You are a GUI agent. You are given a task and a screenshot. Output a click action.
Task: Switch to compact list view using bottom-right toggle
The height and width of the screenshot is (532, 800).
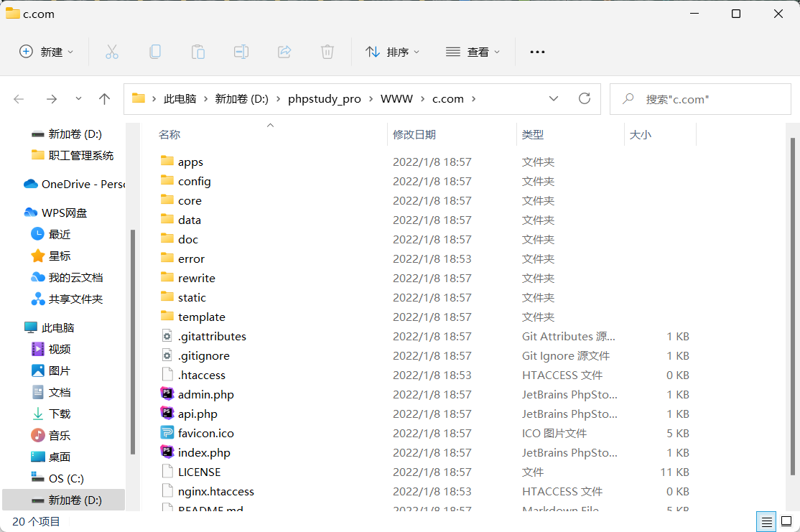coord(766,522)
